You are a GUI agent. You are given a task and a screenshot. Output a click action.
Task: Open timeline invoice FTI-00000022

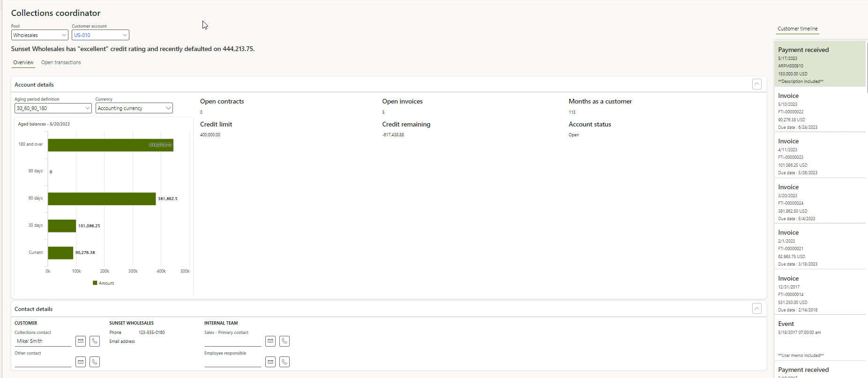click(820, 111)
